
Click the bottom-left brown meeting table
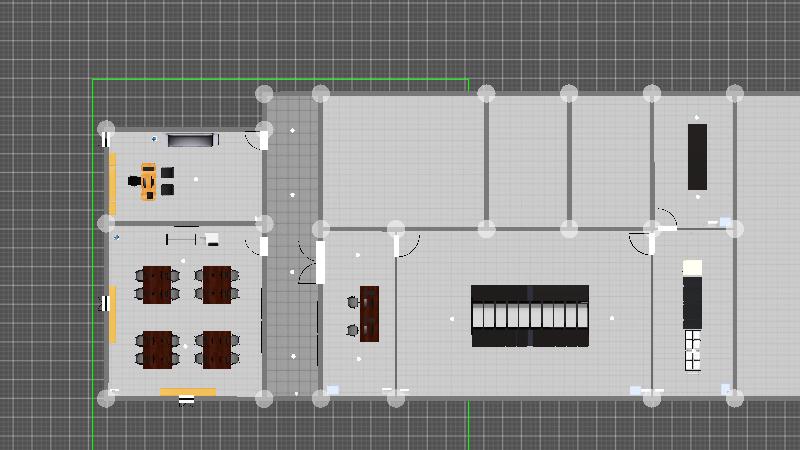tap(157, 350)
